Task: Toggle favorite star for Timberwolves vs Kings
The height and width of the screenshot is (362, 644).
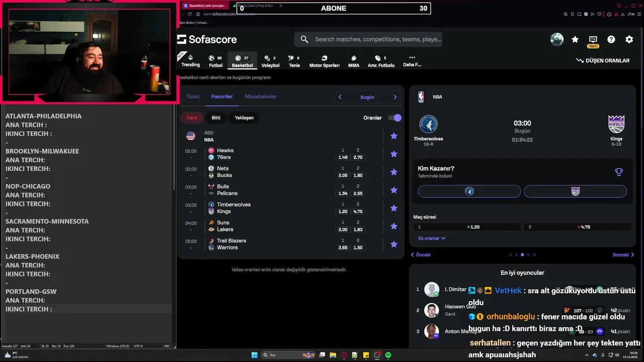Action: tap(394, 208)
